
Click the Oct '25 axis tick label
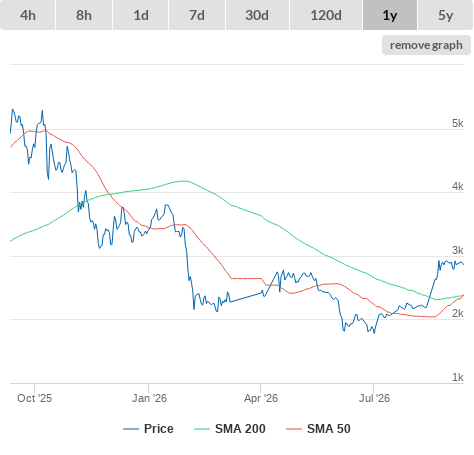34,398
